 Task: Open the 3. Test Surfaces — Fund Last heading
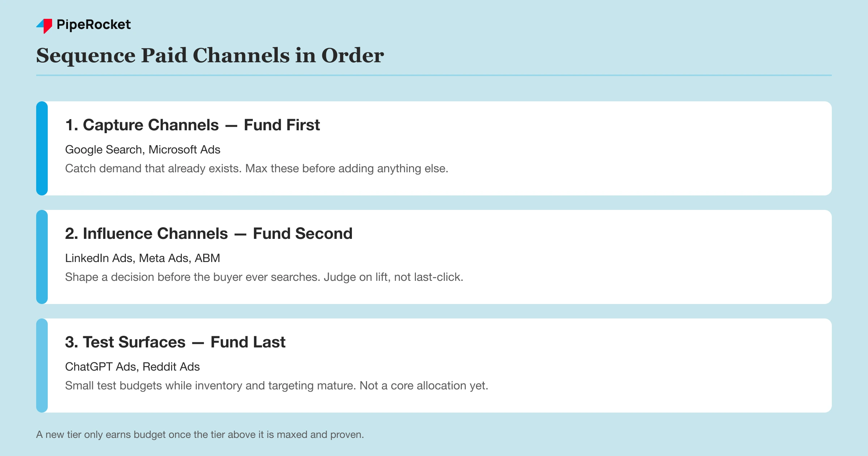[175, 342]
